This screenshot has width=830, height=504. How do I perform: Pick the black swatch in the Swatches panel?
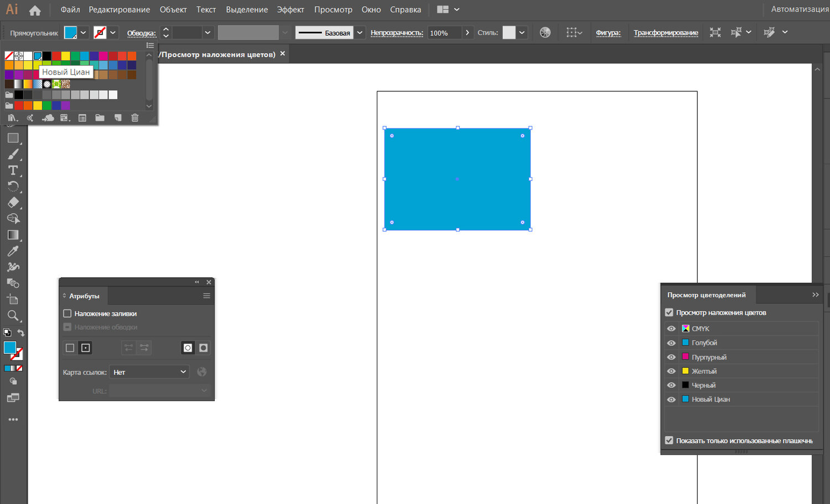point(47,56)
